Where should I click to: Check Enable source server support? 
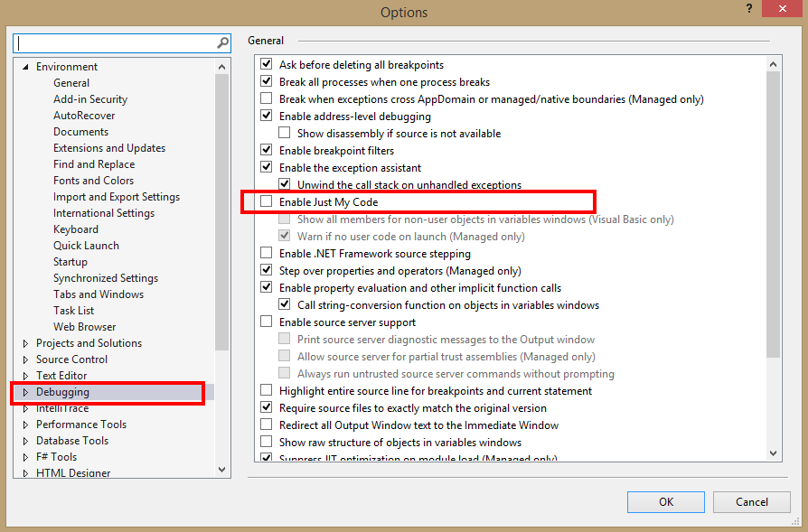(x=267, y=322)
